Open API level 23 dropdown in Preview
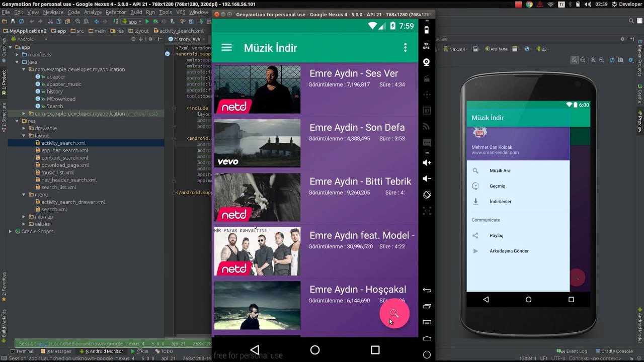 (542, 49)
